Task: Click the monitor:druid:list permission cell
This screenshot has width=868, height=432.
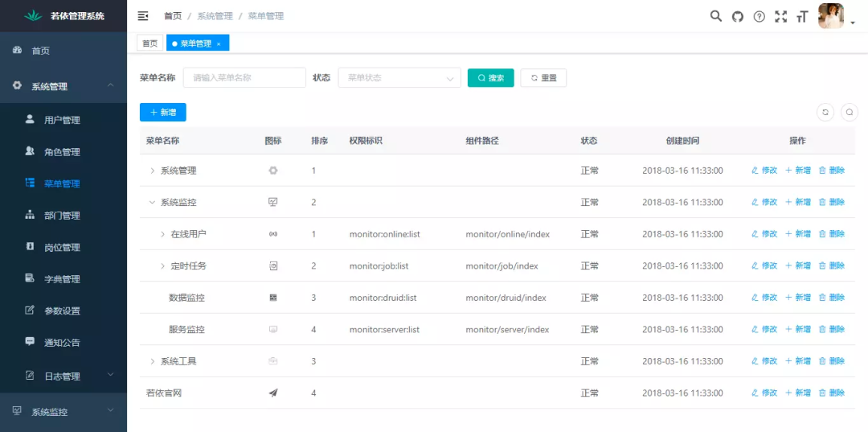Action: [x=383, y=298]
